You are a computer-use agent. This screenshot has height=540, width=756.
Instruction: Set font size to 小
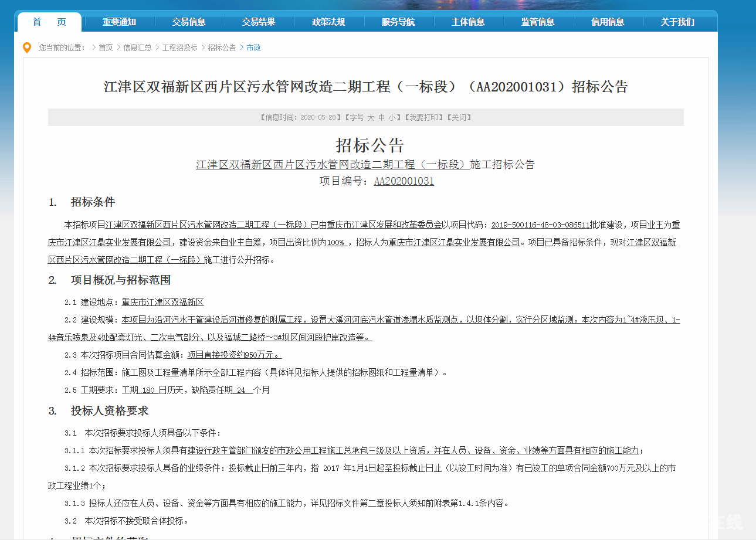tap(391, 117)
